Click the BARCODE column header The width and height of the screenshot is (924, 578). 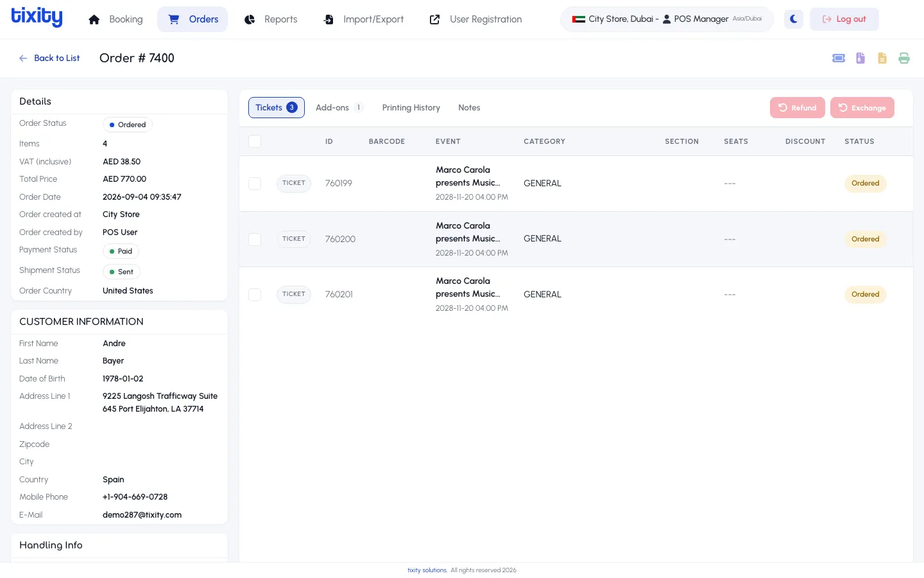click(x=387, y=141)
